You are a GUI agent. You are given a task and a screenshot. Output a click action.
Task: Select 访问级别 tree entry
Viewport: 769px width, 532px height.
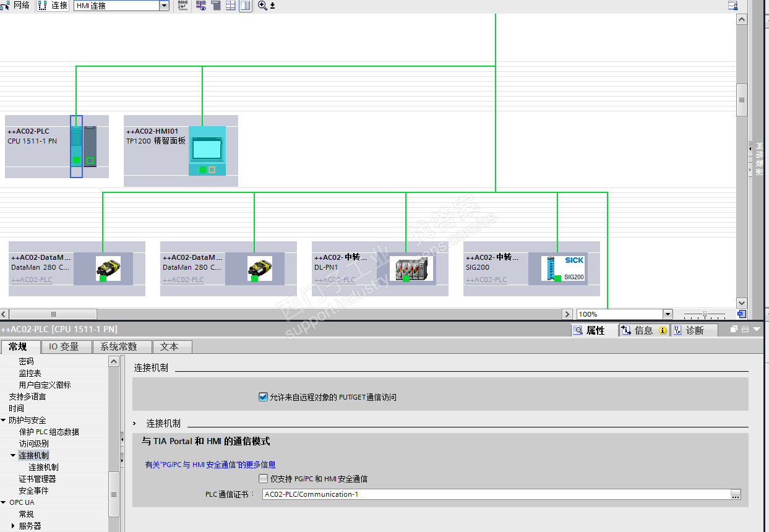pyautogui.click(x=33, y=444)
